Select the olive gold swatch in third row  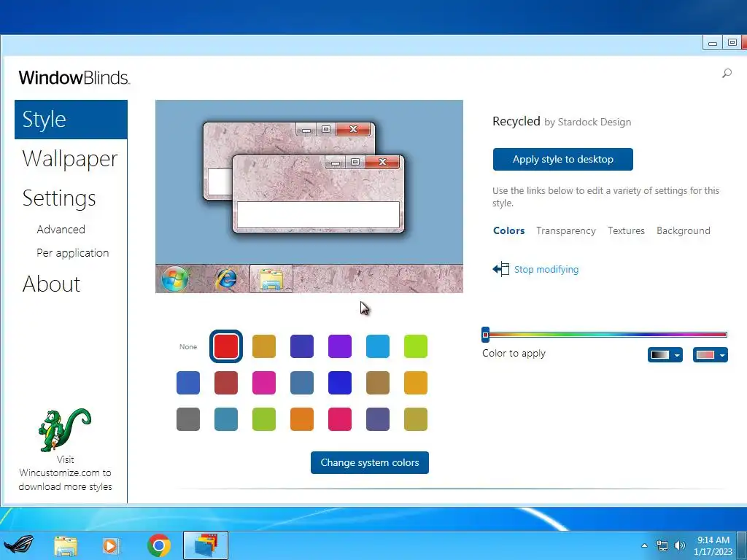[415, 419]
